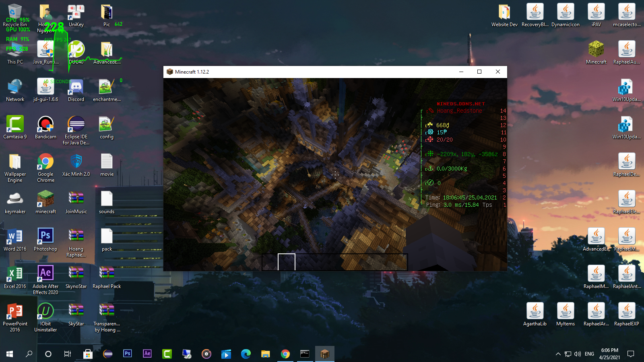Select the config file on the desktop

(x=107, y=128)
